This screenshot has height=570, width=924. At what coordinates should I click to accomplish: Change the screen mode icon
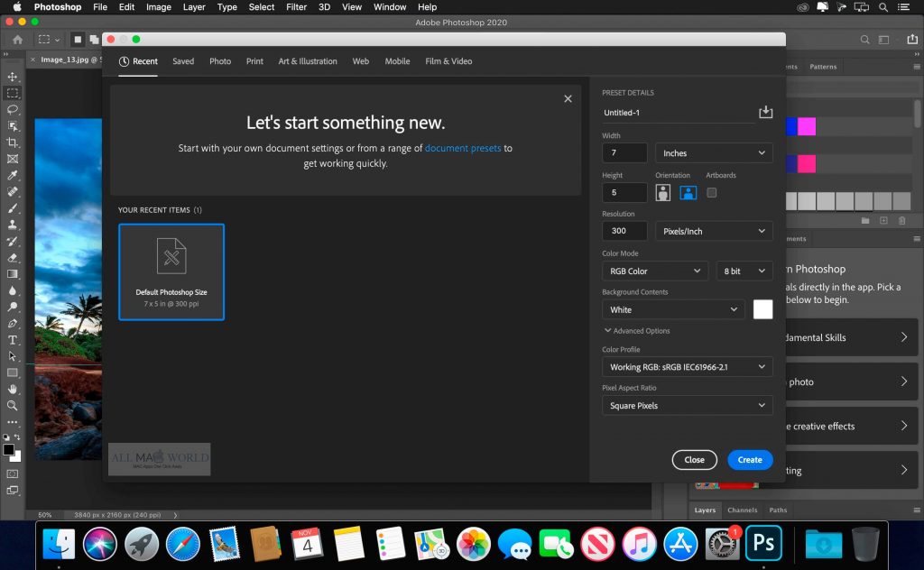click(x=13, y=490)
